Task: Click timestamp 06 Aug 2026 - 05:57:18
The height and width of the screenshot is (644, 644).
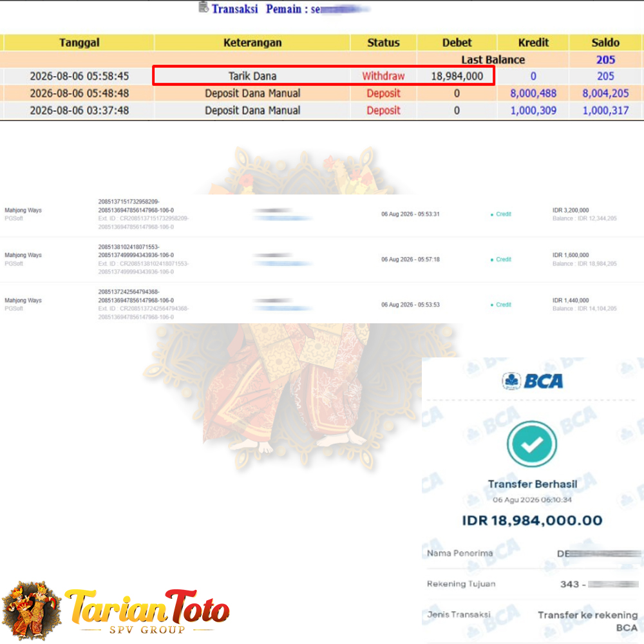Action: (x=410, y=259)
